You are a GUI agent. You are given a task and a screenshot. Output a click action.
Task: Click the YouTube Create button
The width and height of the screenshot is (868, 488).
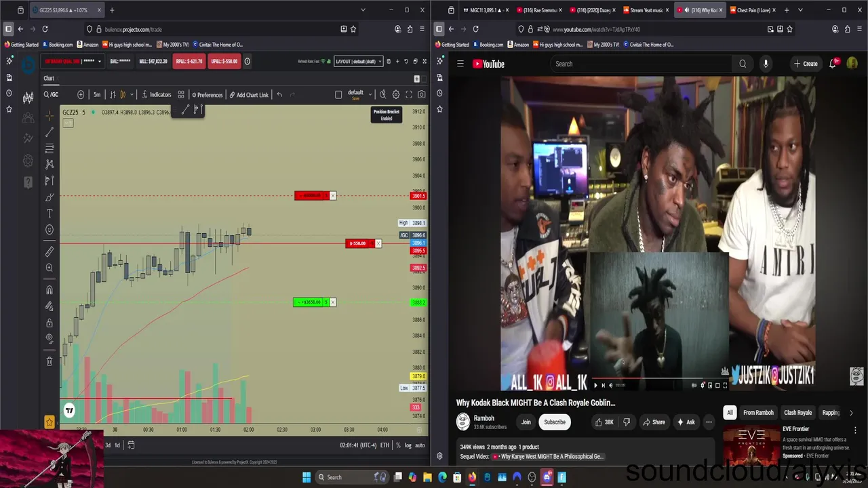point(806,64)
